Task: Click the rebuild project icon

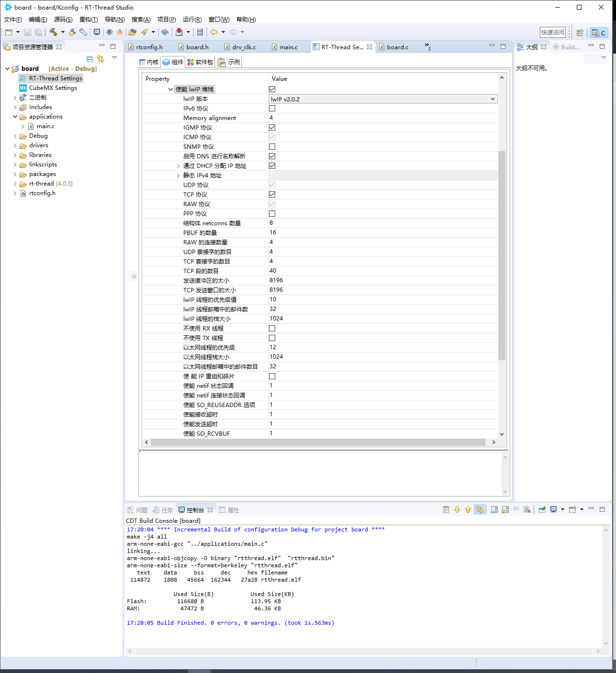Action: 72,32
